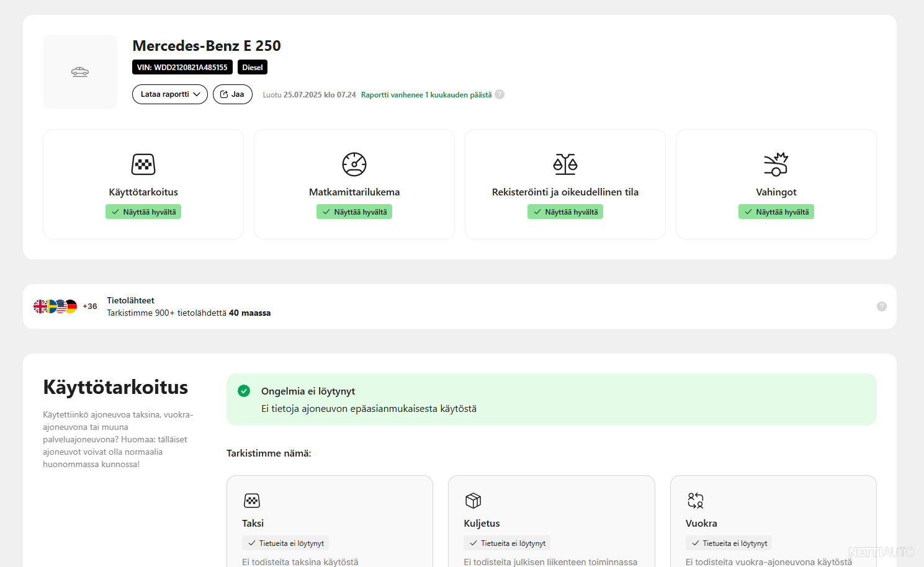Viewport: 924px width, 567px height.
Task: Click the Käyttötarkoitus section heading
Action: [x=115, y=387]
